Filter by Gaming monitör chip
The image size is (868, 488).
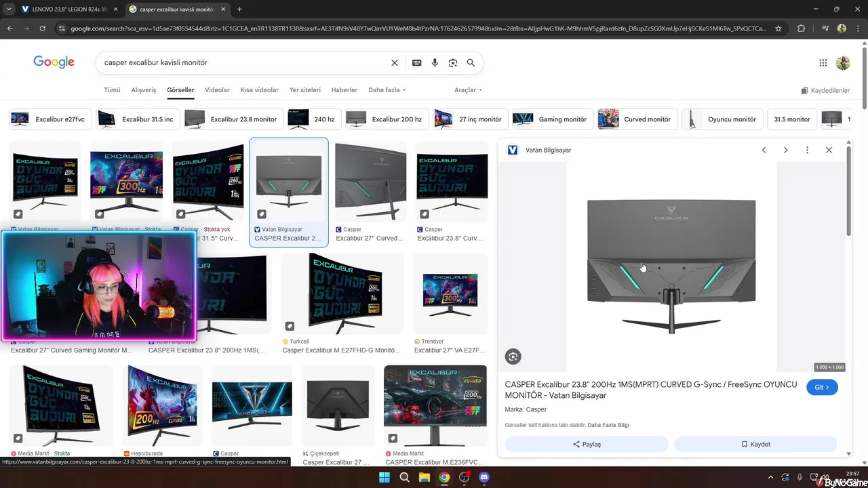click(x=552, y=119)
